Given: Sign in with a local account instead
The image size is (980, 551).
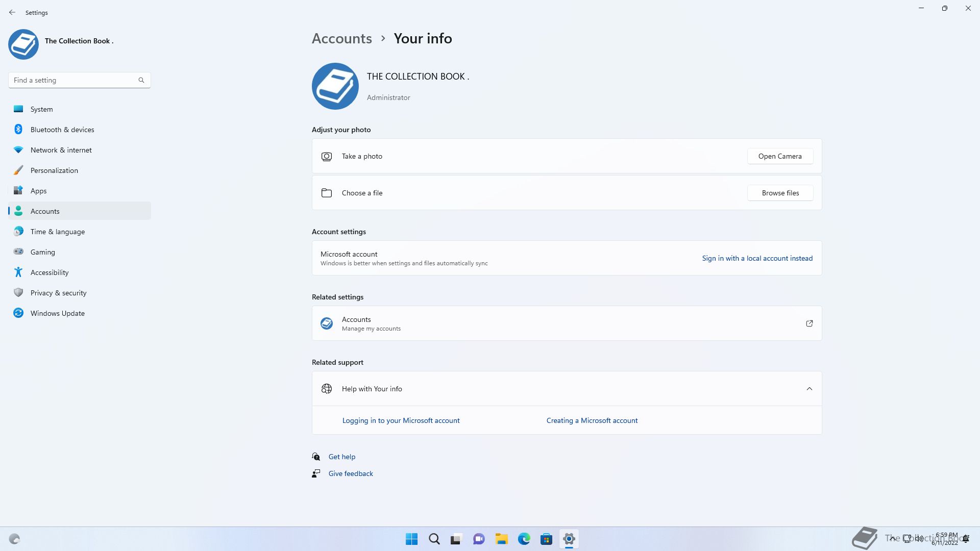Looking at the screenshot, I should coord(757,258).
